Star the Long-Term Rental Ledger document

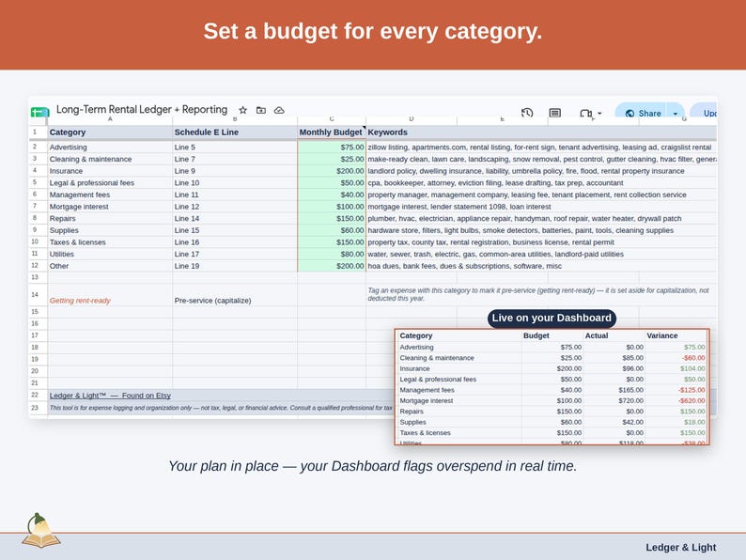point(242,110)
